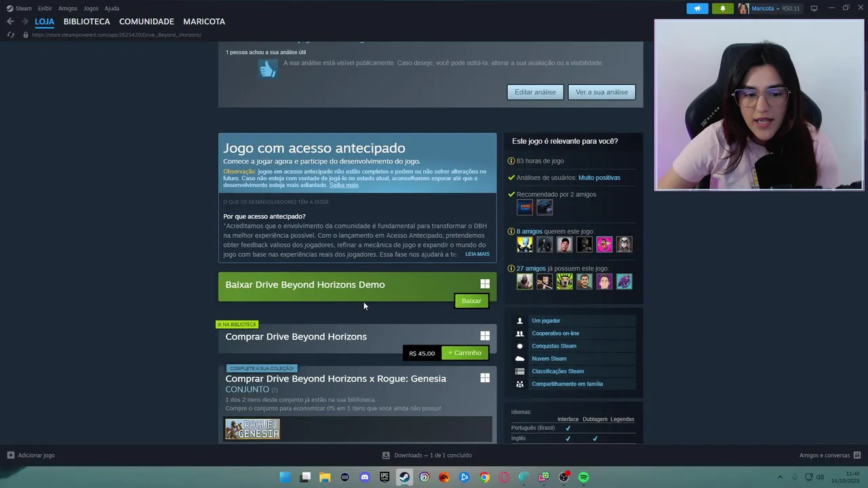868x488 pixels.
Task: Add Drive Beyond Horizons to cart with + Carrinho
Action: click(x=465, y=353)
